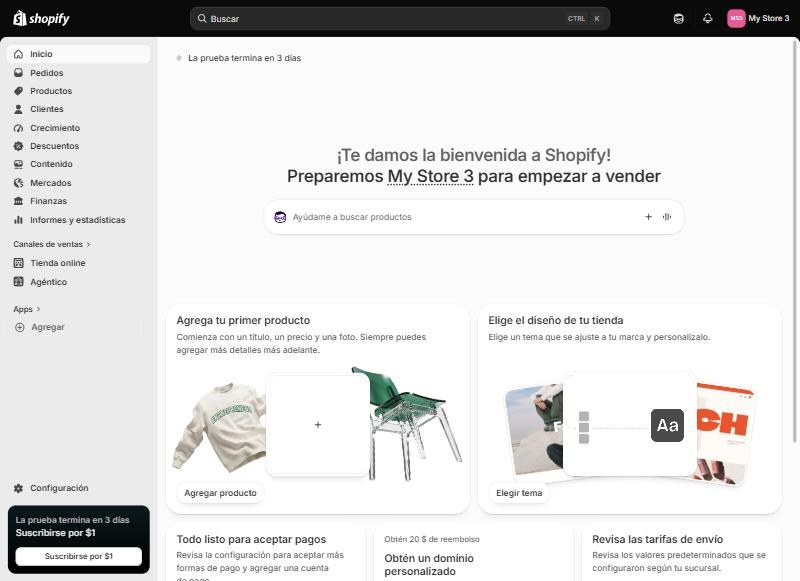Click the magnifier icon in search bar

tap(202, 18)
